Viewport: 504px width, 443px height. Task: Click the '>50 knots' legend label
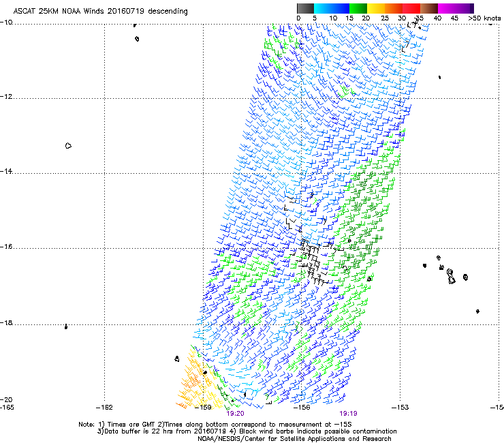pyautogui.click(x=484, y=18)
